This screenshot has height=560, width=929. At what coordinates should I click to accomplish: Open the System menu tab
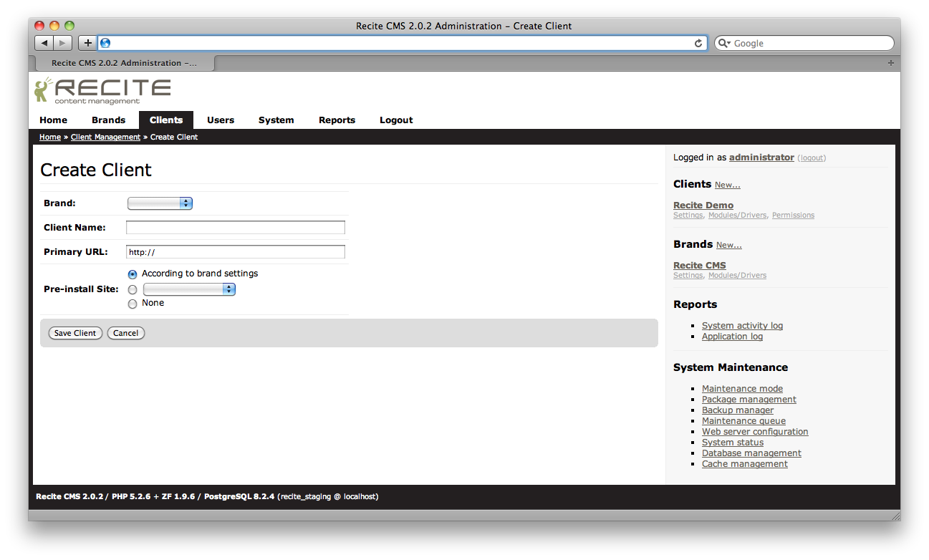[276, 120]
